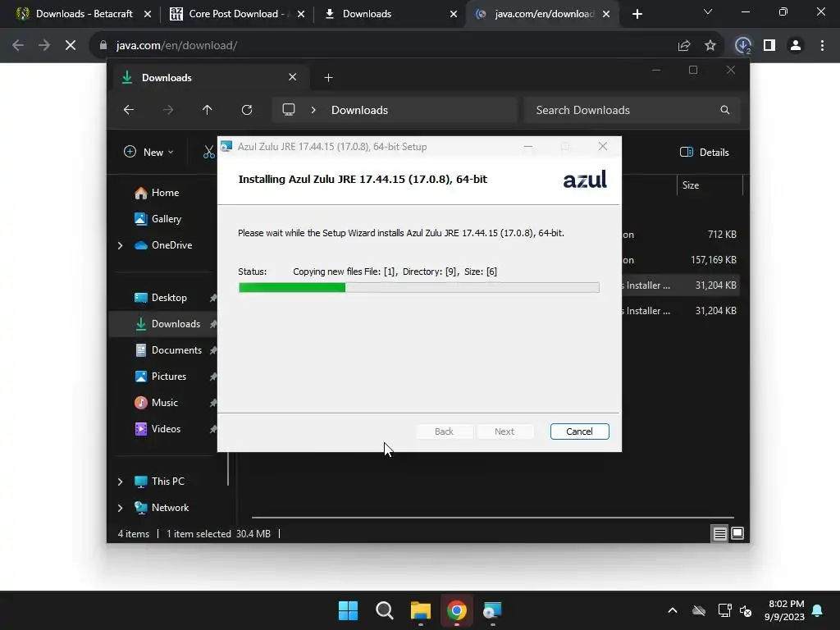Open the installer icon on taskbar
Viewport: 840px width, 630px height.
pos(492,610)
